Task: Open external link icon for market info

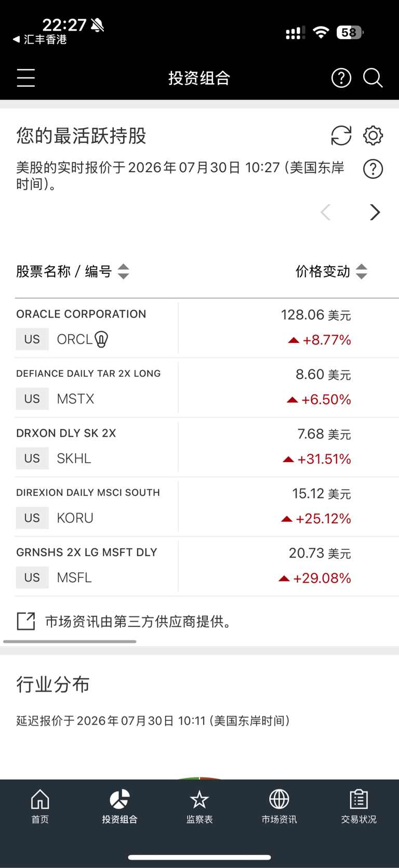Action: click(x=25, y=621)
